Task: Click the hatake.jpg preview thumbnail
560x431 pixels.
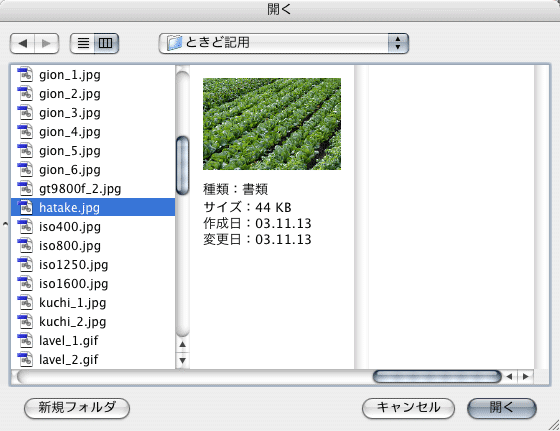Action: (x=272, y=124)
